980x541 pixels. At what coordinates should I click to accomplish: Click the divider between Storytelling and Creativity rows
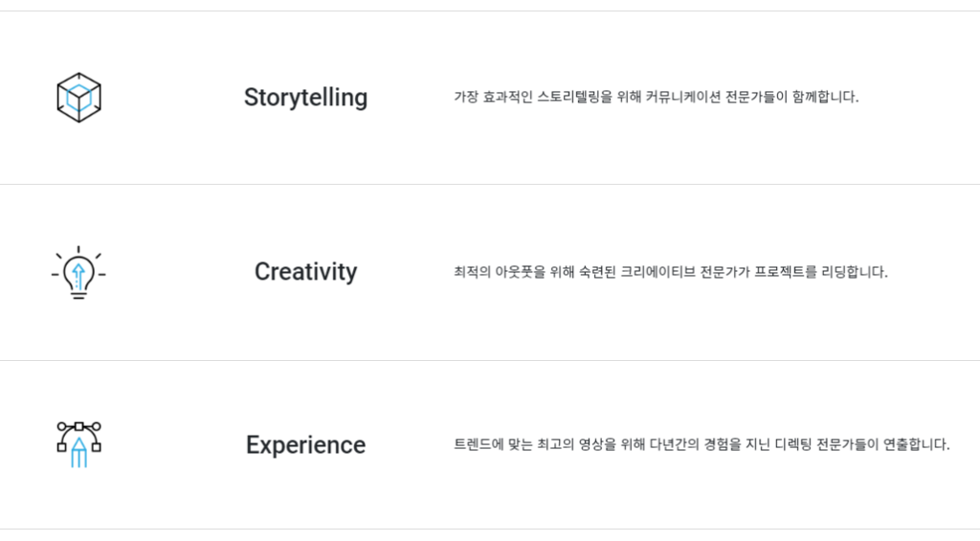(490, 184)
